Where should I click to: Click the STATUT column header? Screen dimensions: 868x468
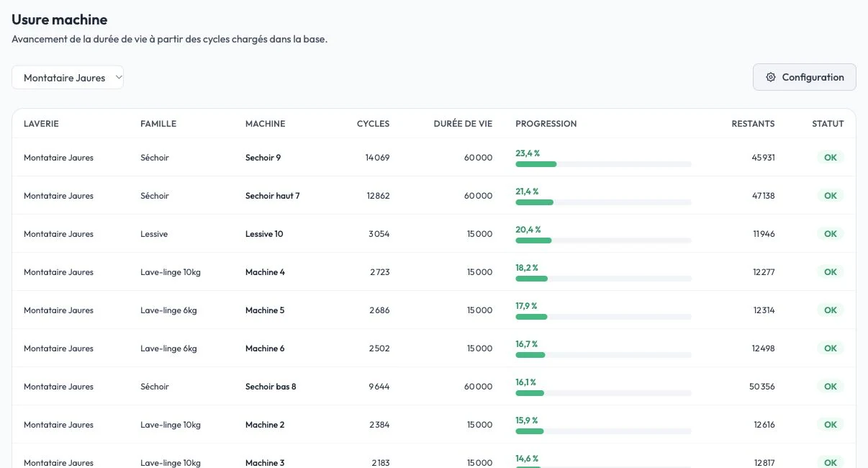click(x=828, y=124)
